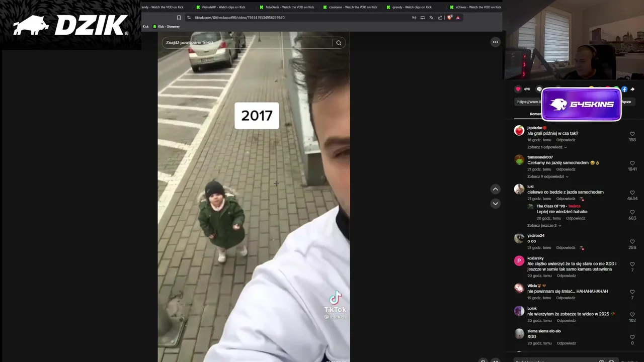Open Lolek's avatar
The image size is (644, 362).
[x=519, y=311]
